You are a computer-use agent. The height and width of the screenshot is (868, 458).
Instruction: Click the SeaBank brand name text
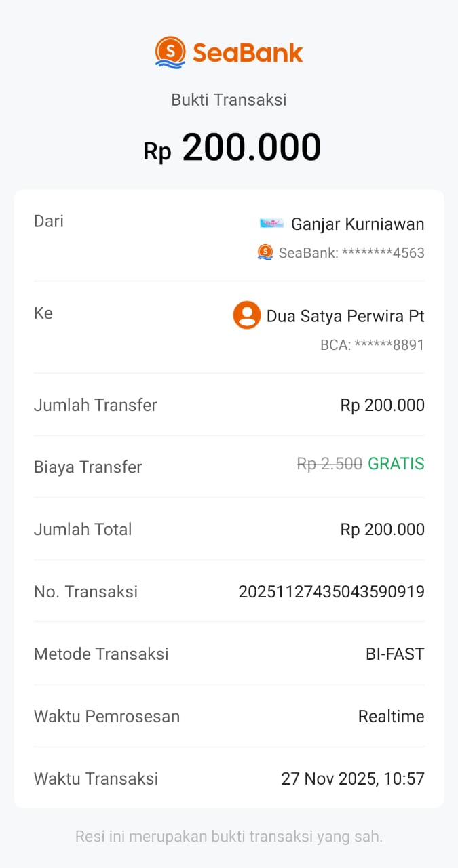(x=248, y=53)
